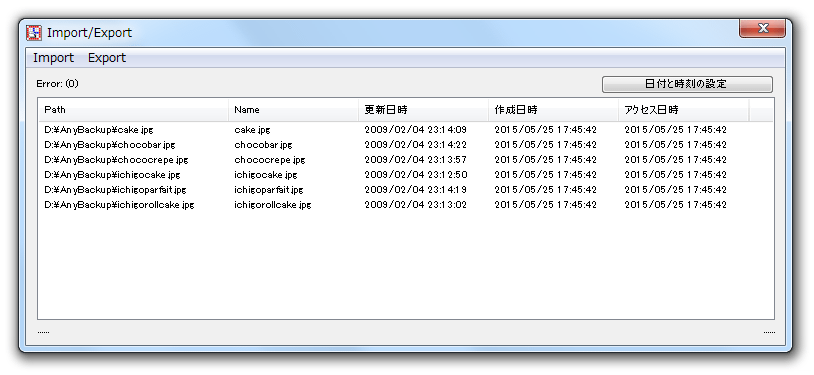
Task: Click the 日付と時刻の設定 button
Action: (687, 84)
